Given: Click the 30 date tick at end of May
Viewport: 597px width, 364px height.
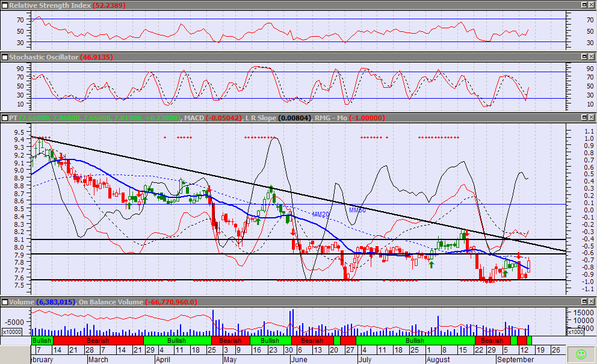Looking at the screenshot, I should point(289,350).
